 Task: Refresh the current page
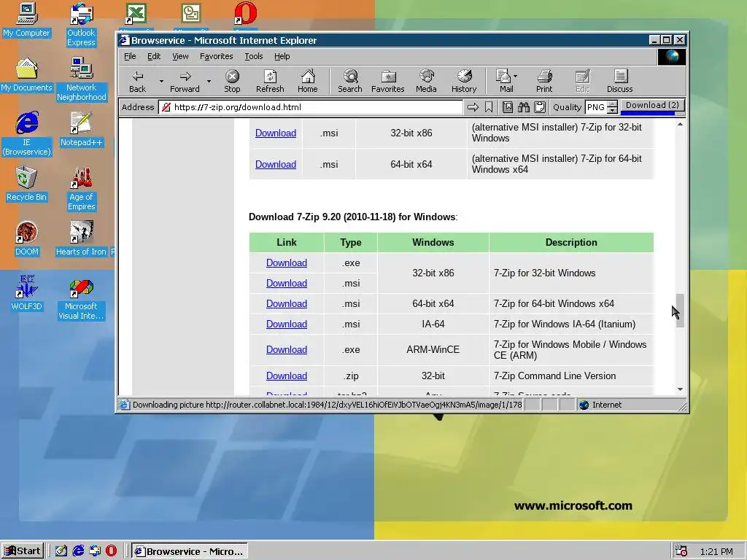pos(270,82)
